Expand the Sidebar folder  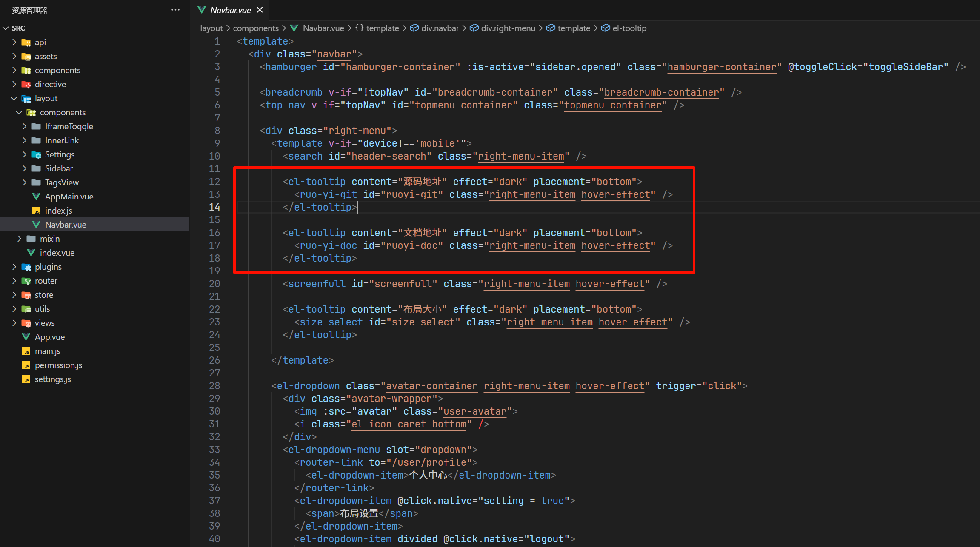click(x=24, y=168)
